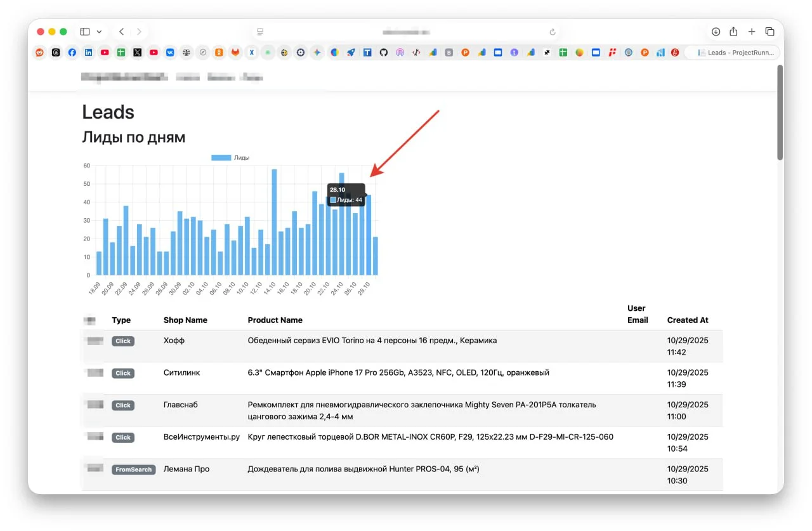Image resolution: width=812 pixels, height=531 pixels.
Task: Switch to the GitHub pinned tab
Action: (383, 53)
